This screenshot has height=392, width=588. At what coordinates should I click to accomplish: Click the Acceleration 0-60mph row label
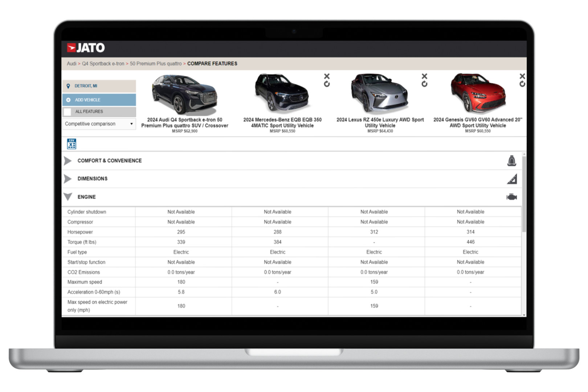[94, 292]
